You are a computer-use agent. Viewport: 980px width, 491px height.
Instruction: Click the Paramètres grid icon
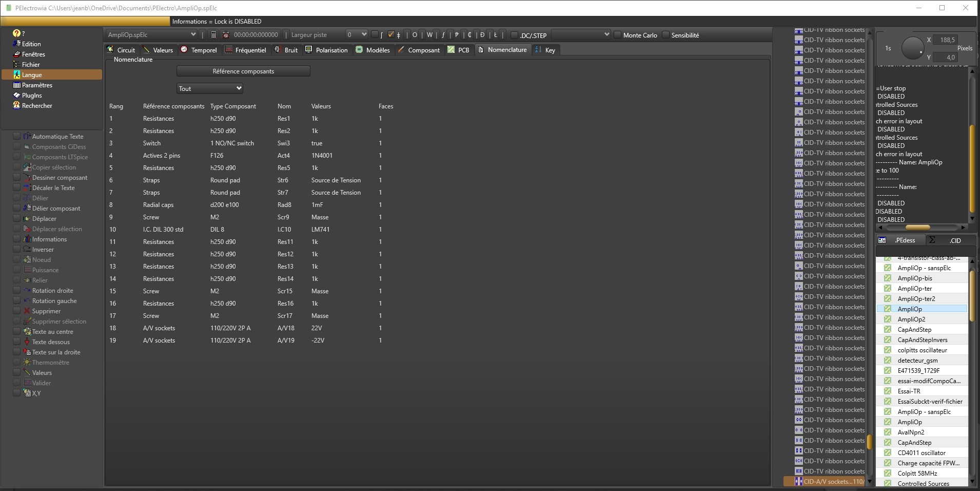click(x=16, y=85)
